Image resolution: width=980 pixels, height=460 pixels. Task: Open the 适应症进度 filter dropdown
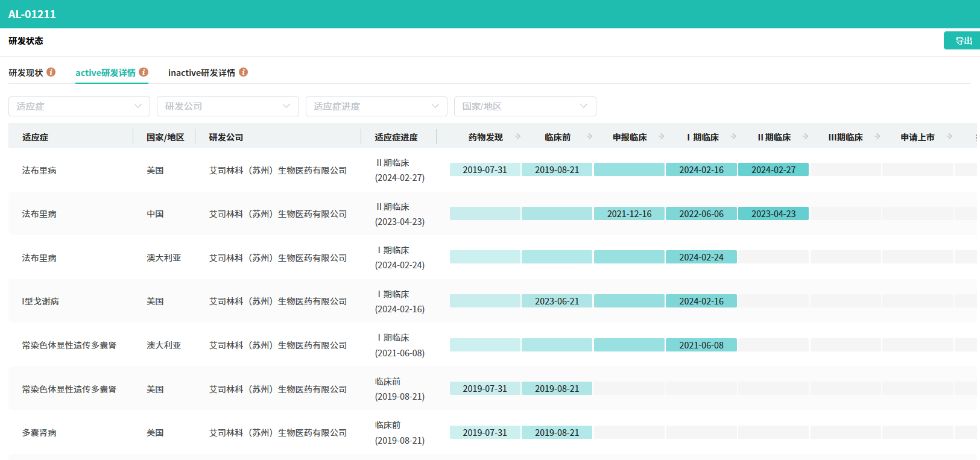(x=376, y=107)
